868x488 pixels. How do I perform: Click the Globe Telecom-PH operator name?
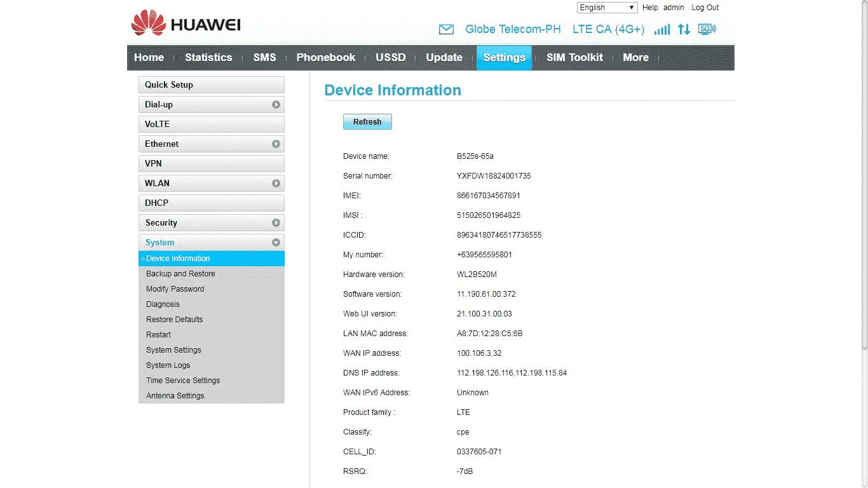tap(513, 29)
